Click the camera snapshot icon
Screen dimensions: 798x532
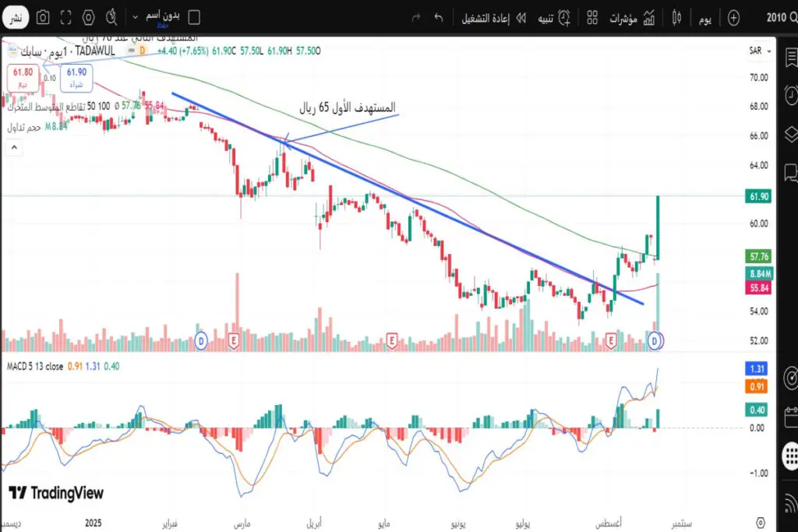(44, 16)
